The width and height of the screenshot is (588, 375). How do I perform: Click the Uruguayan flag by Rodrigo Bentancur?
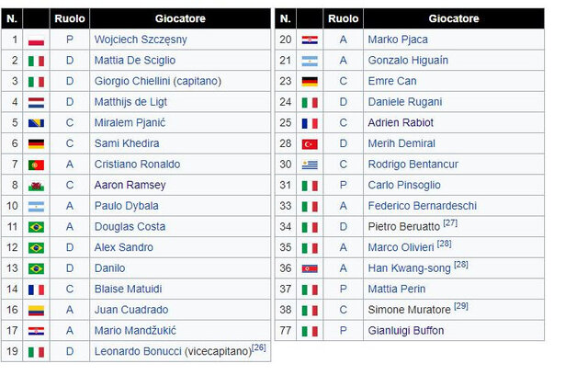coord(310,165)
